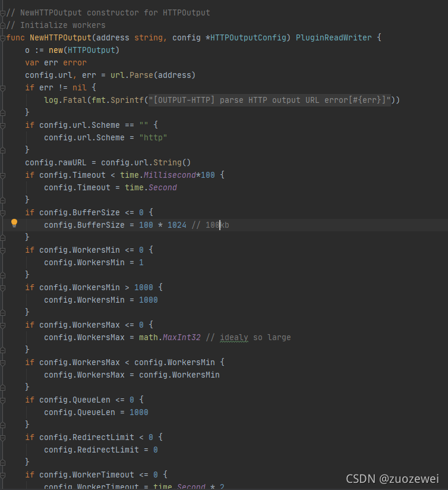Screen dimensions: 448x490
Task: Fold the 'if config.url.Scheme' block
Action: coord(2,125)
